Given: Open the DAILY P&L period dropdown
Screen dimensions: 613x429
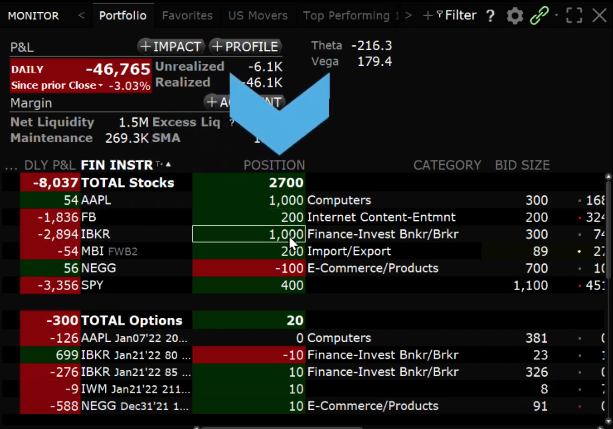Looking at the screenshot, I should click(36, 69).
